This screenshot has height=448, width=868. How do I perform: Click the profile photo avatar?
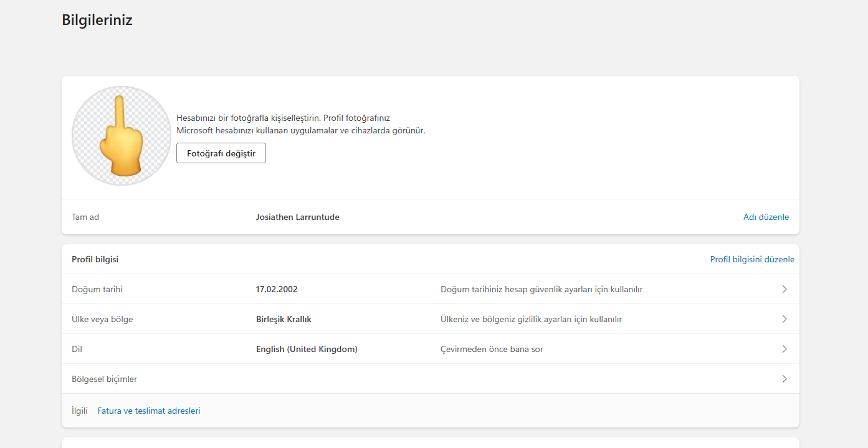pos(122,136)
